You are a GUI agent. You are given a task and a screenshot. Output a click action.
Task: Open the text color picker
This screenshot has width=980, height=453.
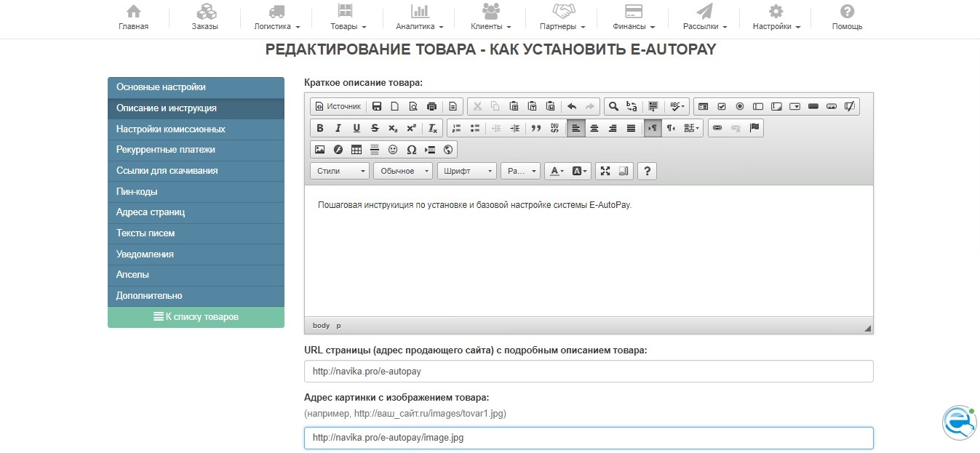click(557, 171)
